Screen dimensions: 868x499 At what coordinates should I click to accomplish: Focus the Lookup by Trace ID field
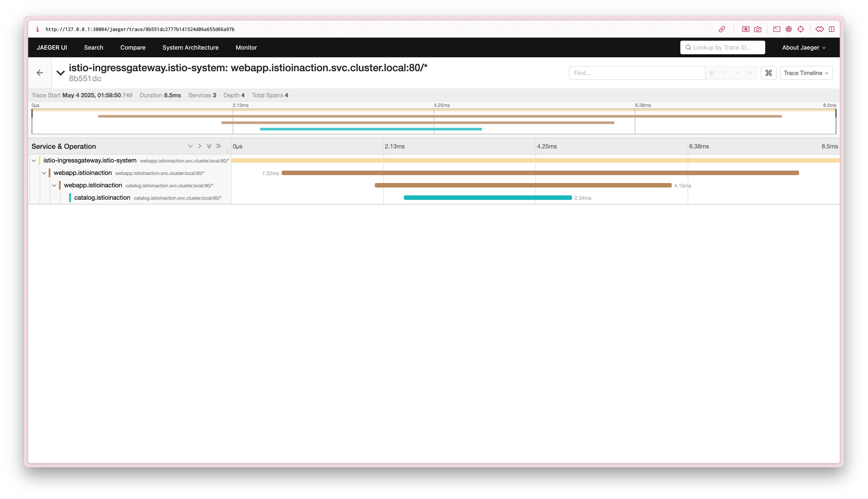coord(722,47)
